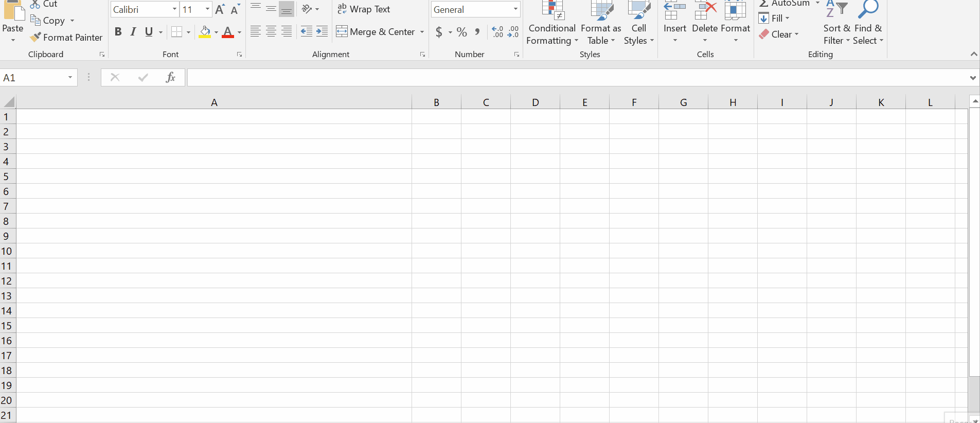Toggle Bold formatting

[118, 32]
